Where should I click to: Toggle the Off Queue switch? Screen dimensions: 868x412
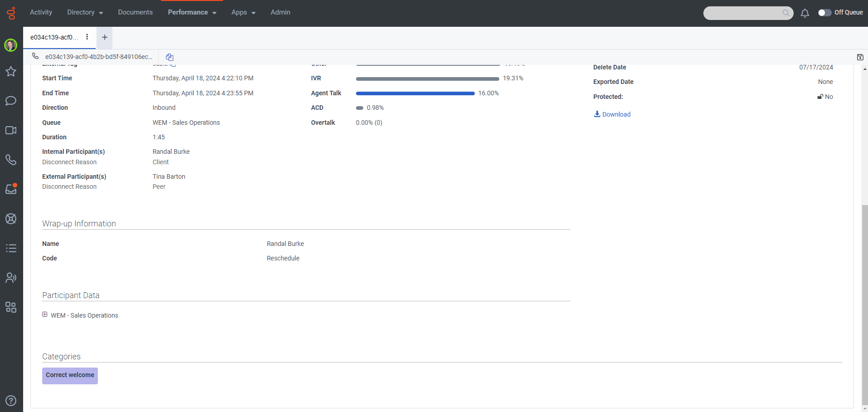tap(825, 13)
